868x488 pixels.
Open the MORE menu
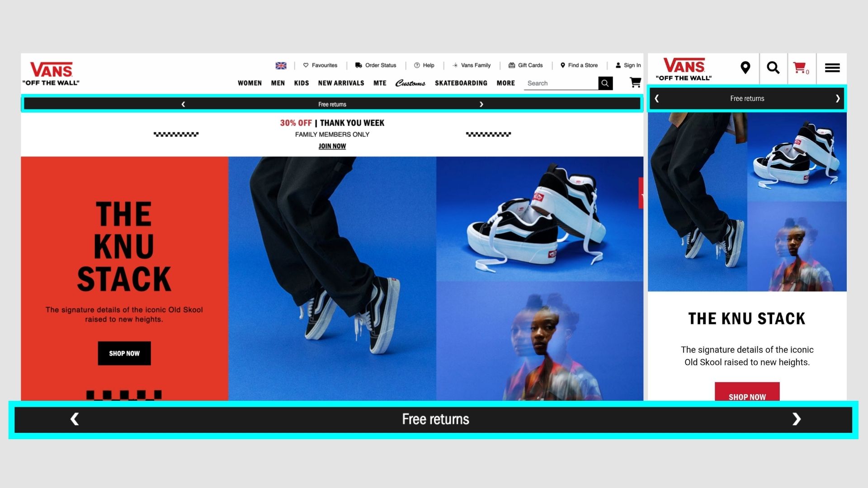[x=505, y=83]
